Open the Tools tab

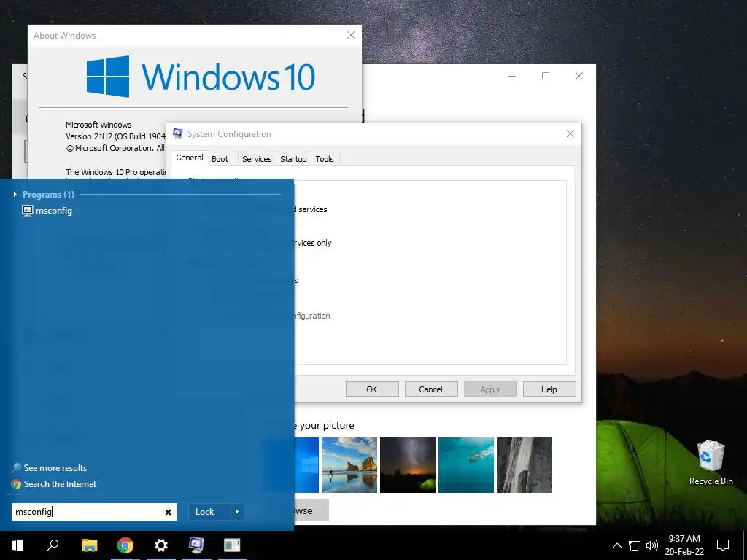click(x=325, y=159)
